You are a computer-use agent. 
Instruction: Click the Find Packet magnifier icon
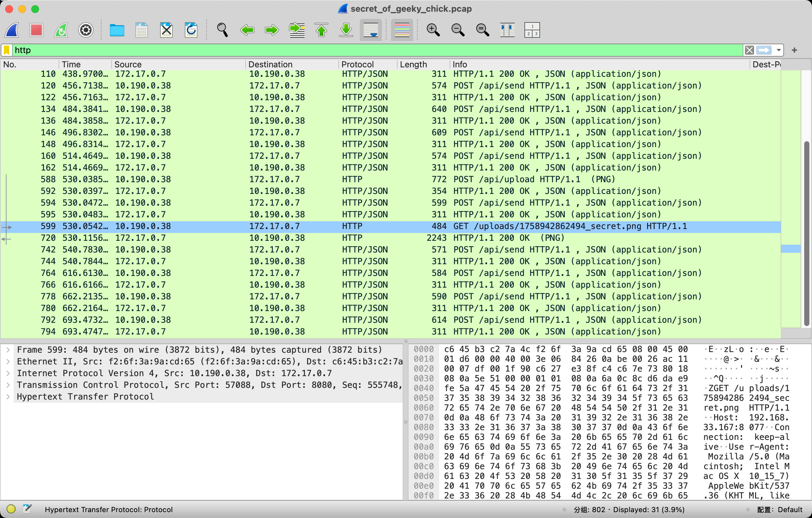pos(222,30)
